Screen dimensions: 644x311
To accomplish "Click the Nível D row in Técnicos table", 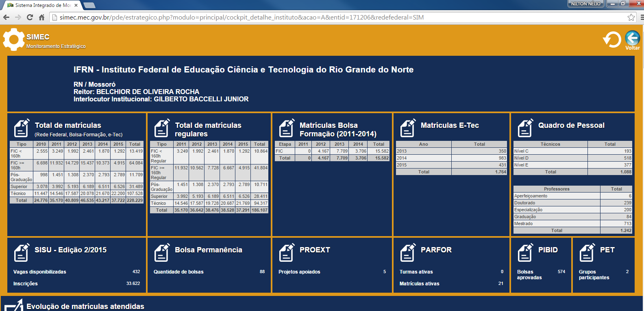I will (572, 158).
